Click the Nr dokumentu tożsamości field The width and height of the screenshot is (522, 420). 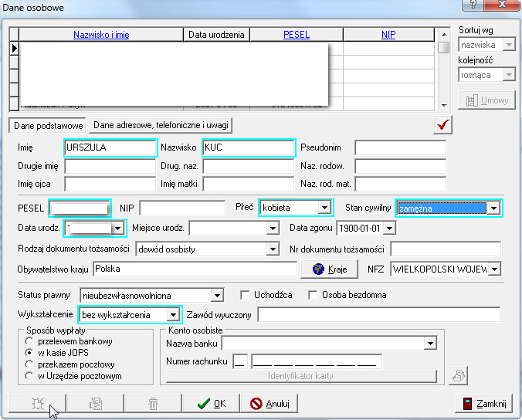coord(446,249)
